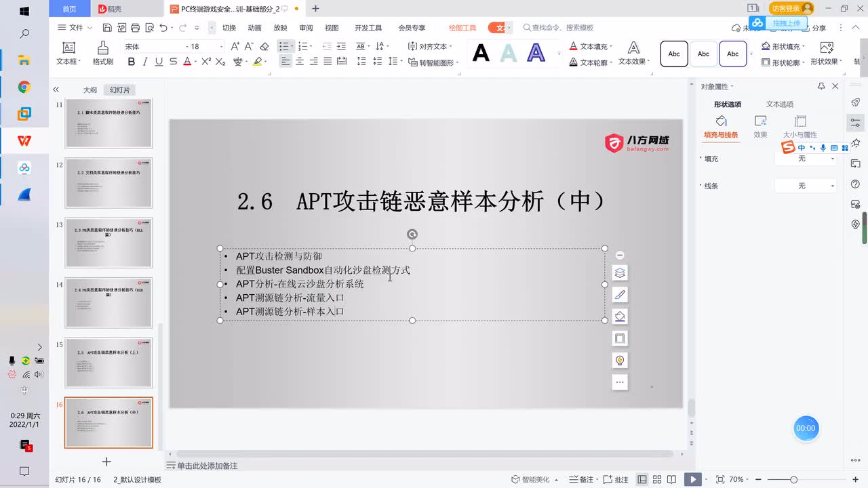
Task: Collapse the slide panel with double chevron
Action: pyautogui.click(x=56, y=89)
